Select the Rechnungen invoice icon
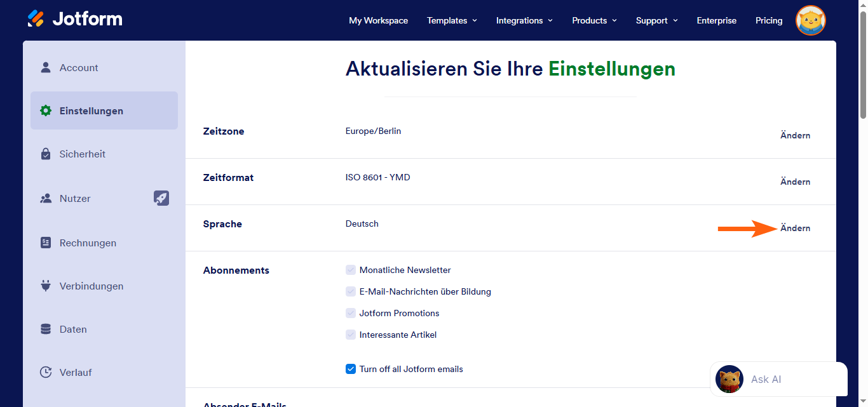The image size is (868, 407). point(45,243)
